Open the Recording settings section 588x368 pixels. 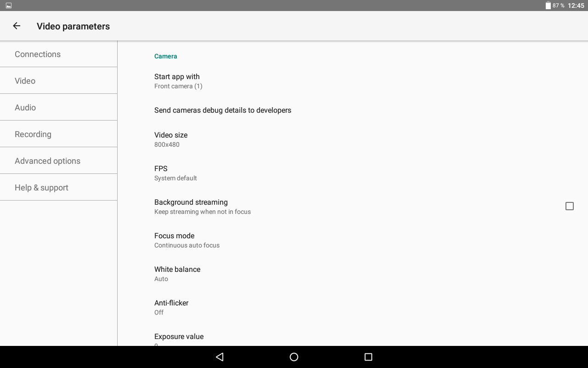coord(59,134)
